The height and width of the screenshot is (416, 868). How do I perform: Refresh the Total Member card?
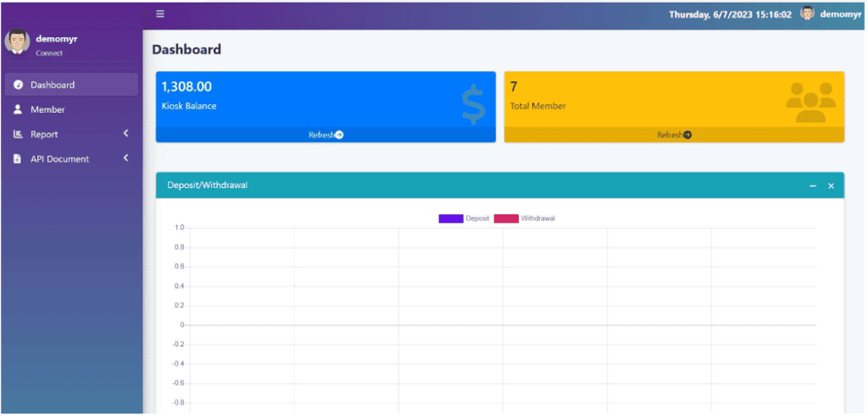(x=674, y=135)
